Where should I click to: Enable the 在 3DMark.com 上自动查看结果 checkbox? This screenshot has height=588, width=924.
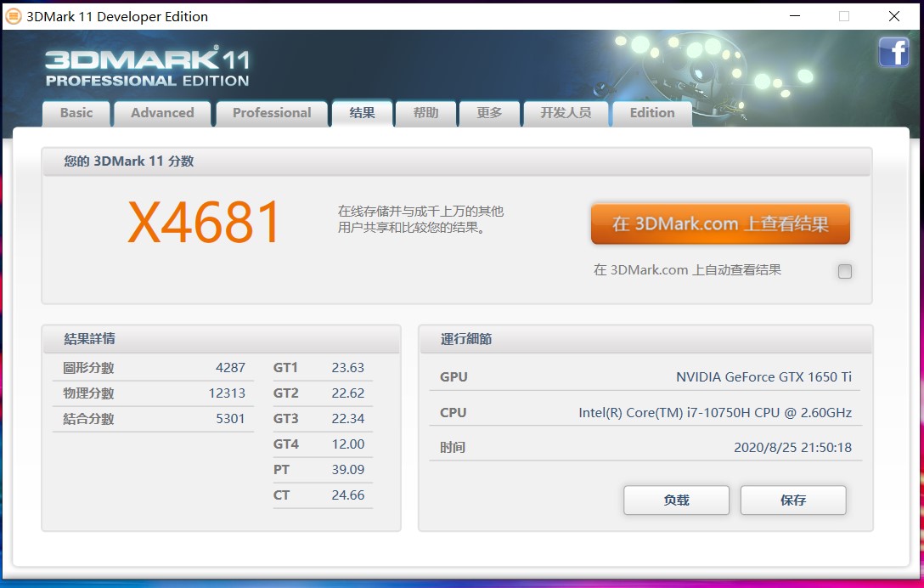[x=844, y=272]
